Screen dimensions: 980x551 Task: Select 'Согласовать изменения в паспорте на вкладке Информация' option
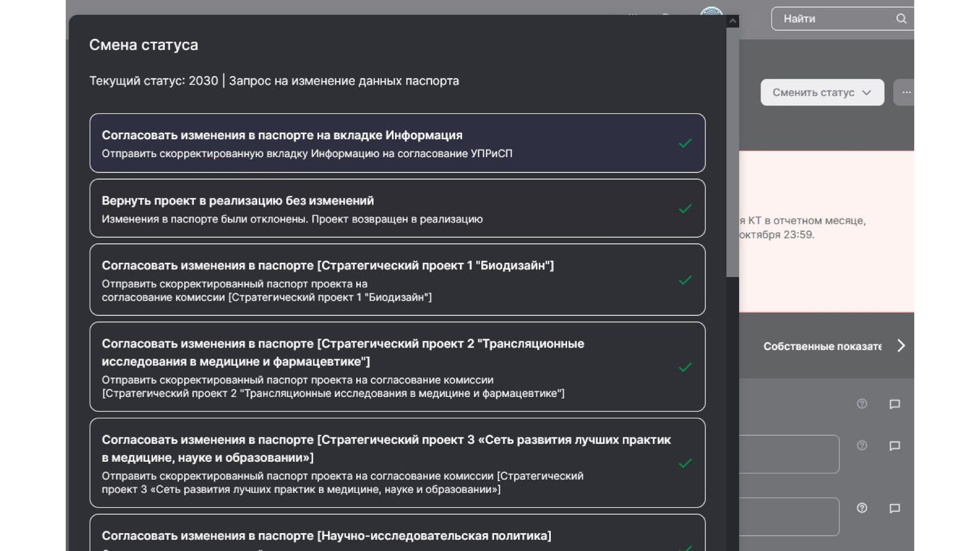[x=397, y=143]
